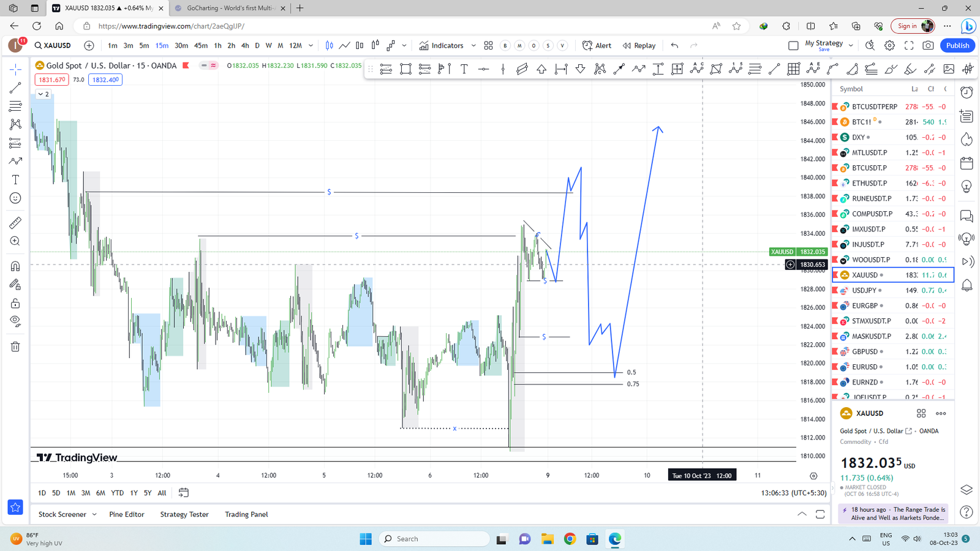Open chart settings gear icon
The image size is (980, 551).
point(889,45)
